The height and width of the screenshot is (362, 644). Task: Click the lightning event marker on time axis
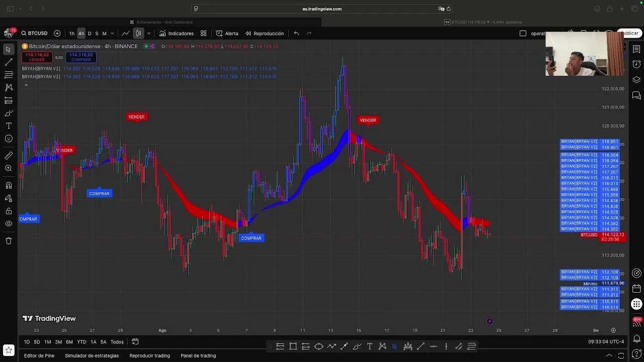(490, 321)
